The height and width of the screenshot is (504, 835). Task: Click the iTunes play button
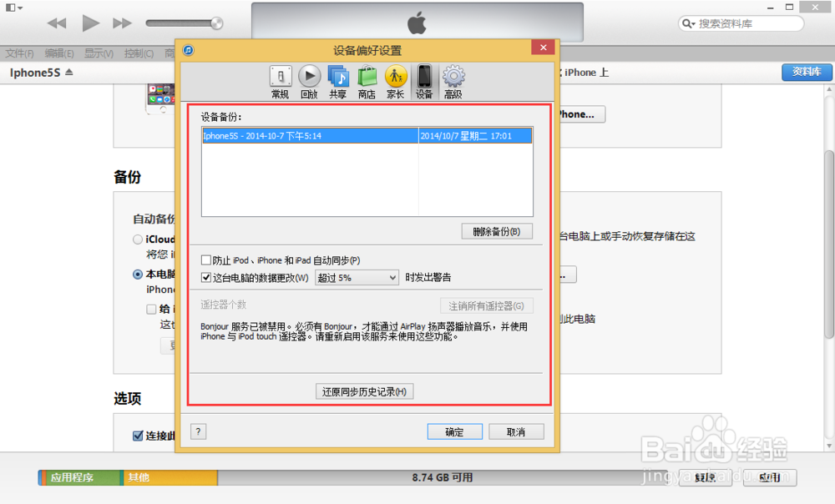point(90,23)
